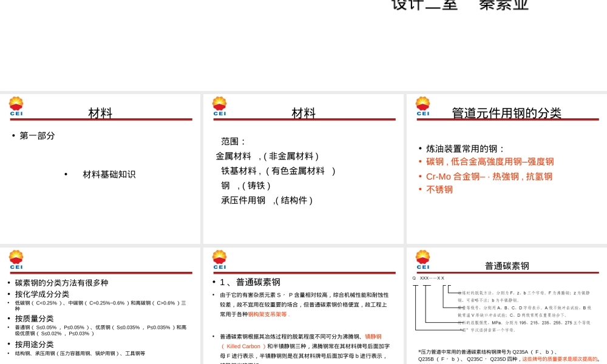Select the 范围： line
The height and width of the screenshot is (364, 607).
pyautogui.click(x=234, y=141)
